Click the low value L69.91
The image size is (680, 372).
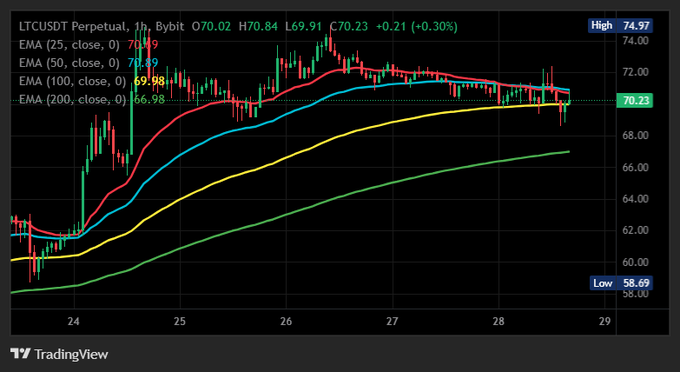(x=304, y=26)
